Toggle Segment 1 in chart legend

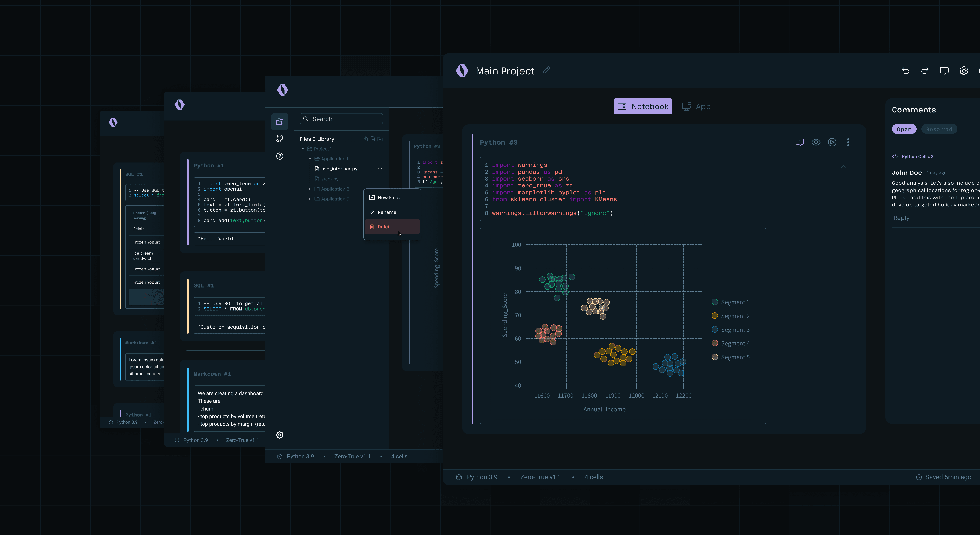[730, 302]
